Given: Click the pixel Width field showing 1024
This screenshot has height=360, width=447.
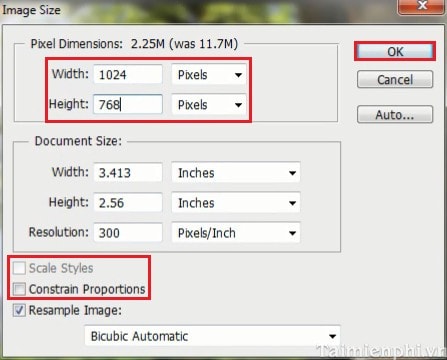Looking at the screenshot, I should coord(128,75).
